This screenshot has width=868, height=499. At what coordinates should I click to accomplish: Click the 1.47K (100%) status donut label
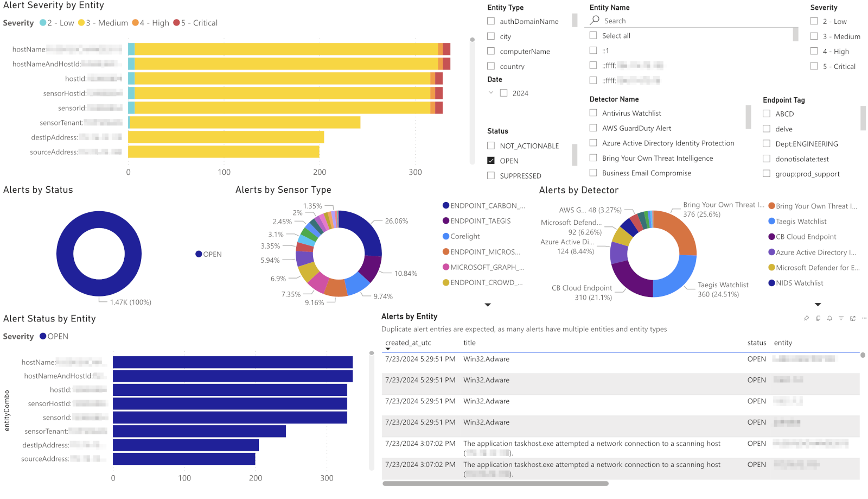tap(131, 302)
